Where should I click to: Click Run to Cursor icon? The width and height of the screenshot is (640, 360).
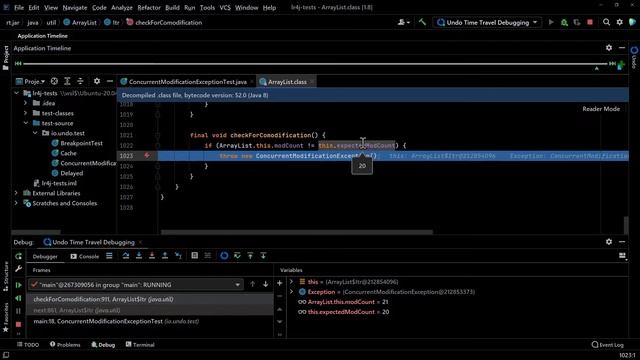[178, 256]
